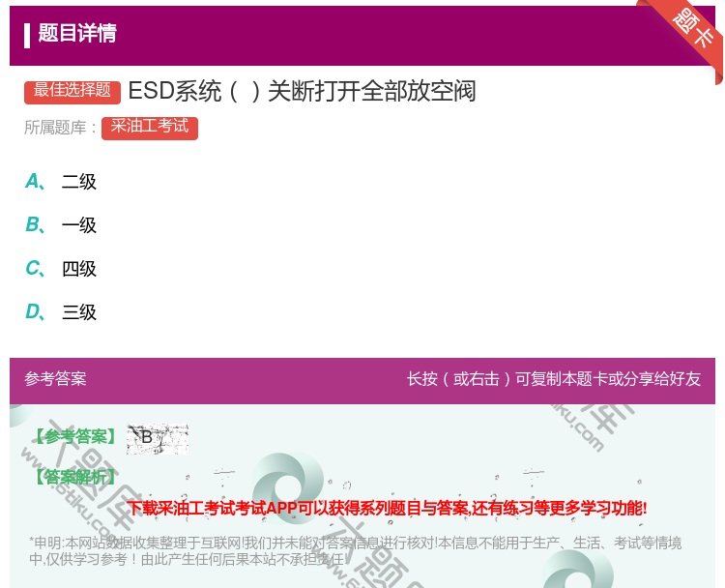This screenshot has width=725, height=588.
Task: Click the answer image showing B
Action: (158, 438)
